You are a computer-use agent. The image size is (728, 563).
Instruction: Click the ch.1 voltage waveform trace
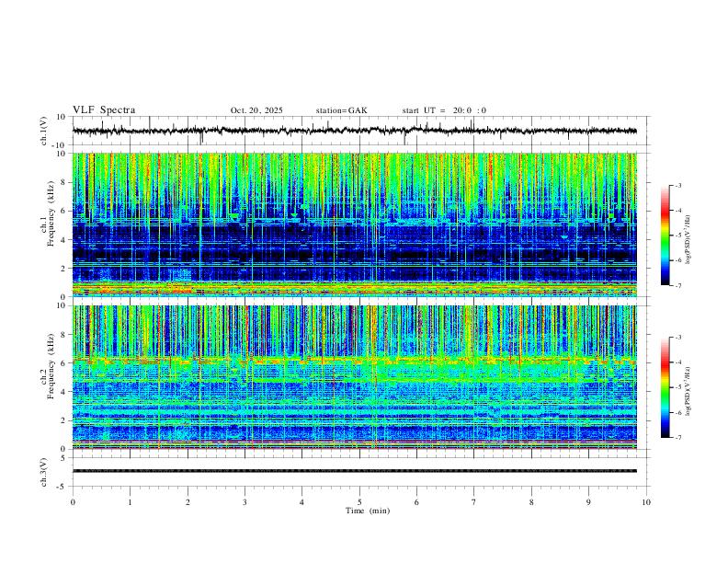click(355, 131)
